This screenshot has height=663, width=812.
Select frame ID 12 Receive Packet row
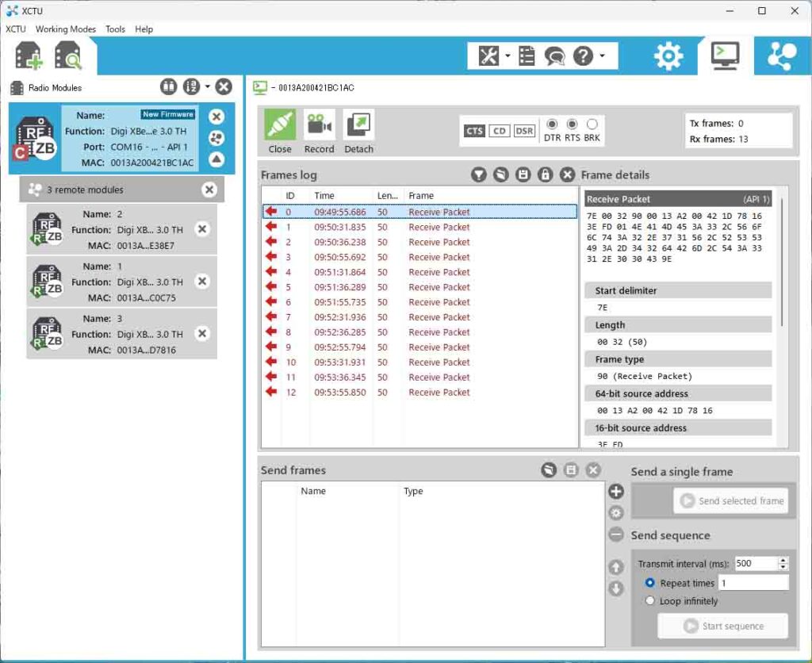420,392
